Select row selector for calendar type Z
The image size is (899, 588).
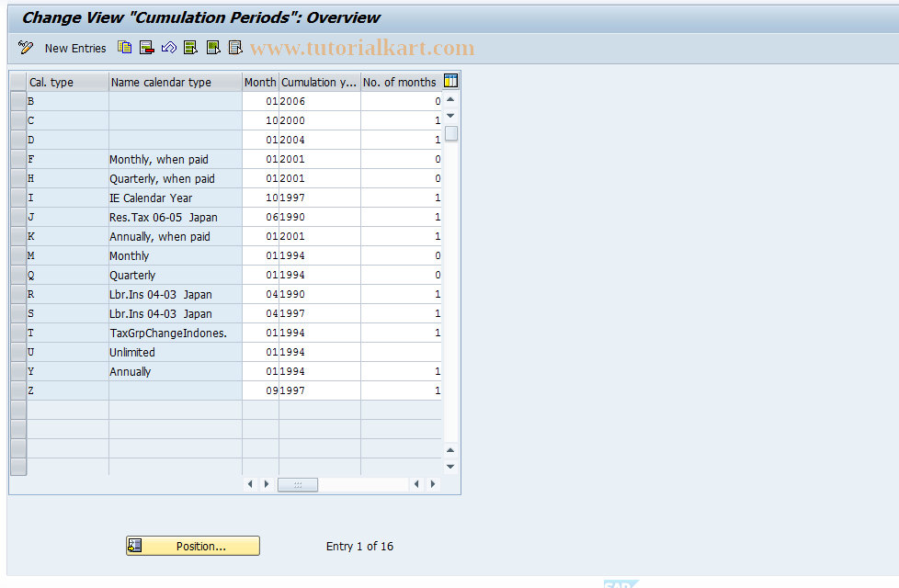tap(18, 390)
